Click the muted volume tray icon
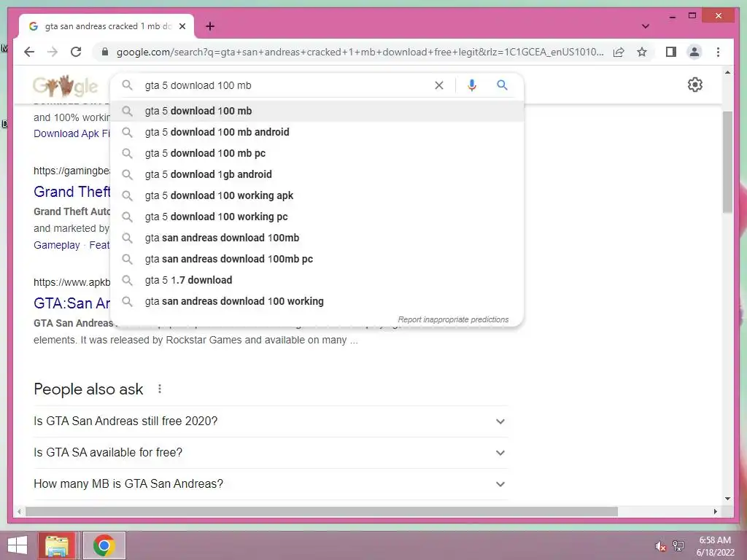Screen dimensions: 747x560 [660, 546]
